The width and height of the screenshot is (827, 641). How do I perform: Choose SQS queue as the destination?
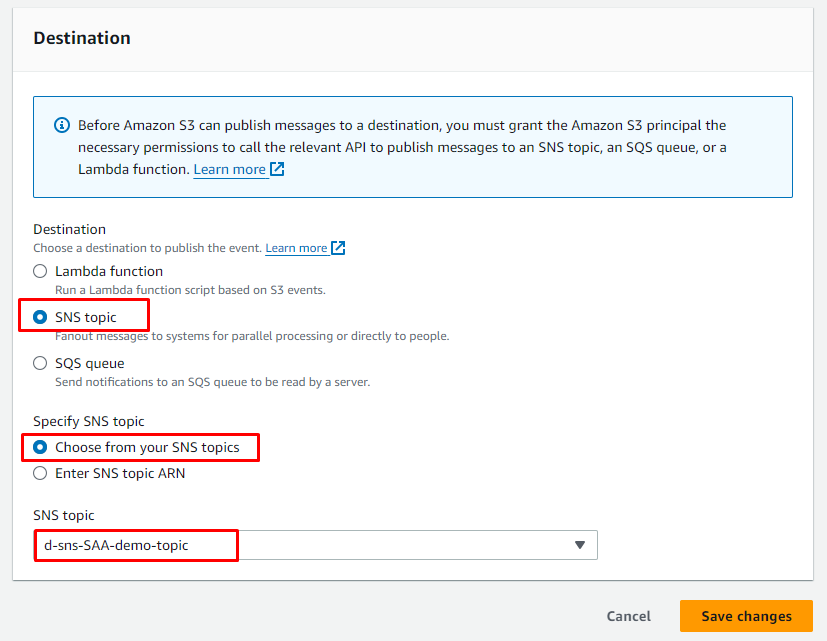[40, 363]
